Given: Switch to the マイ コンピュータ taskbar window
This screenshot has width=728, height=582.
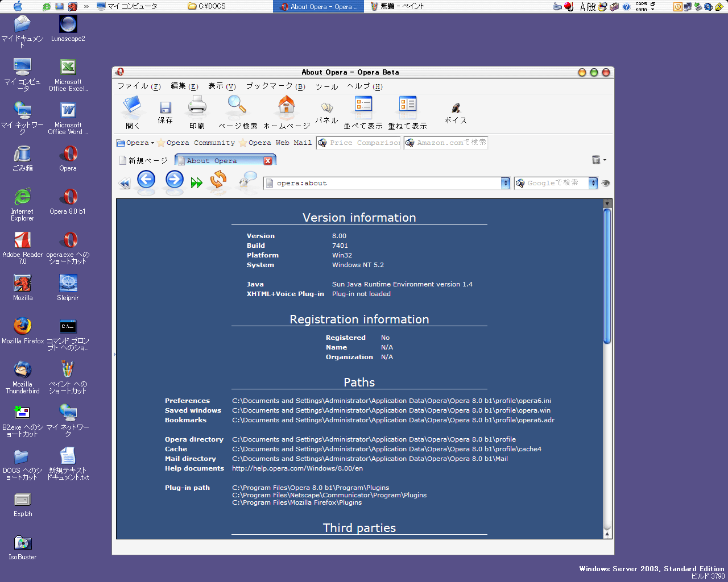Looking at the screenshot, I should [x=127, y=6].
